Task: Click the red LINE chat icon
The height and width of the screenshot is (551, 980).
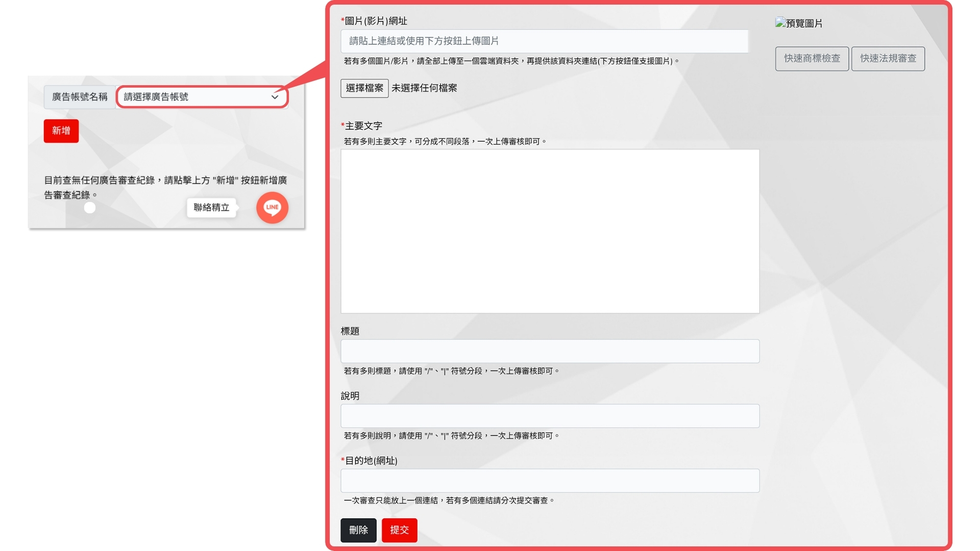Action: click(x=272, y=207)
